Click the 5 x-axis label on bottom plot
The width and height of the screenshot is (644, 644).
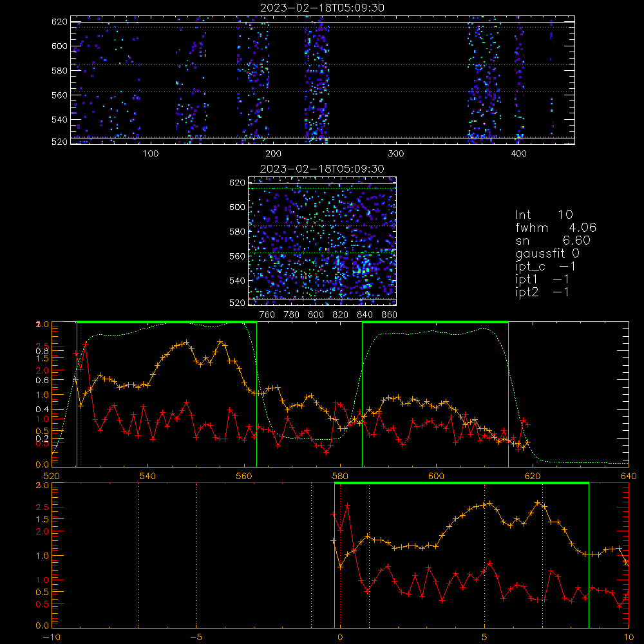(485, 637)
